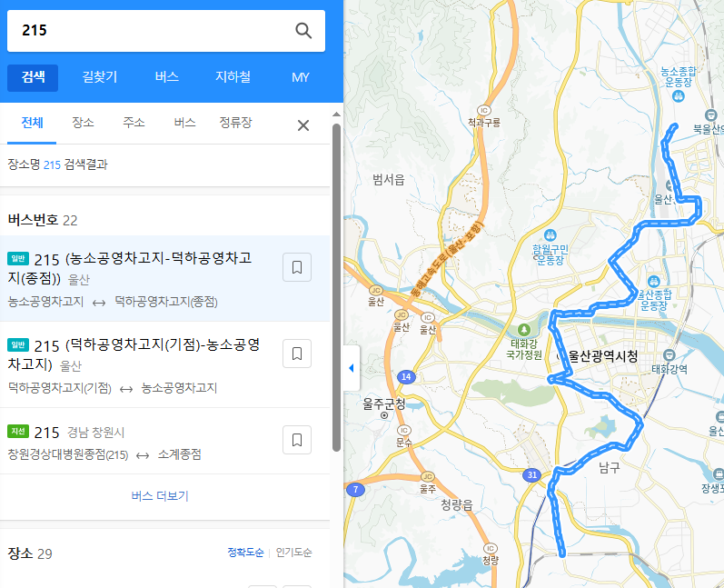Sort places by 정확도순

point(245,553)
